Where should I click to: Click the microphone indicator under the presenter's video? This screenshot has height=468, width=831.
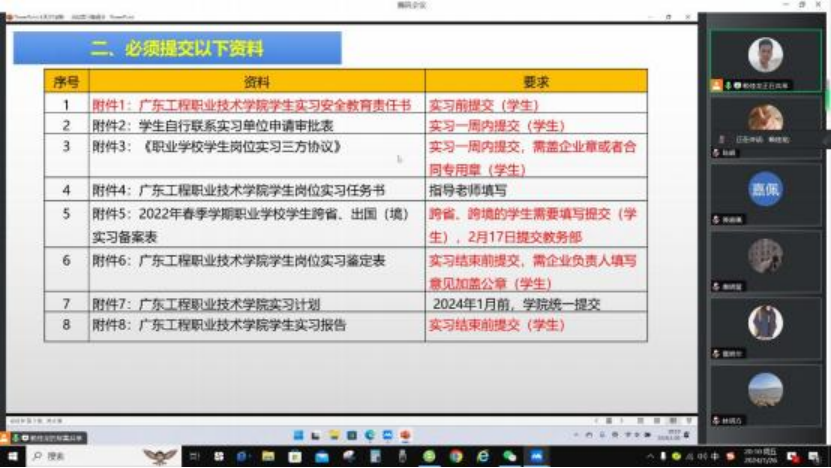[728, 86]
